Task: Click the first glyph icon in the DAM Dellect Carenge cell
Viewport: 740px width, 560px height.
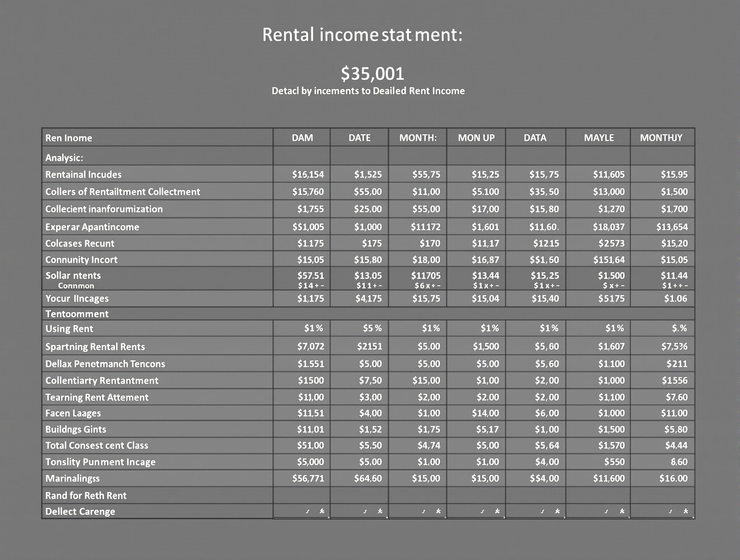Action: (x=308, y=511)
